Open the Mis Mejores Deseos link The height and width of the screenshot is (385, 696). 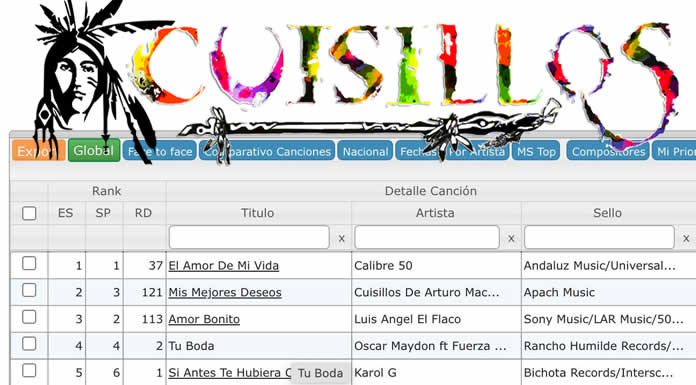(225, 292)
